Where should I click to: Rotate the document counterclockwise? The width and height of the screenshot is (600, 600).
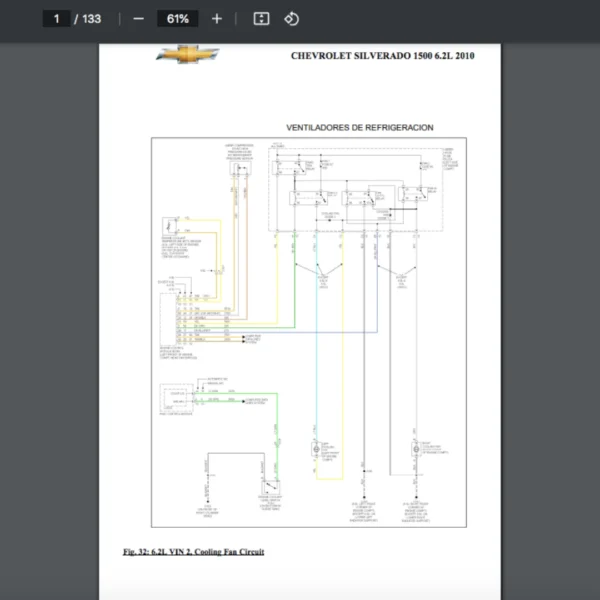click(291, 19)
